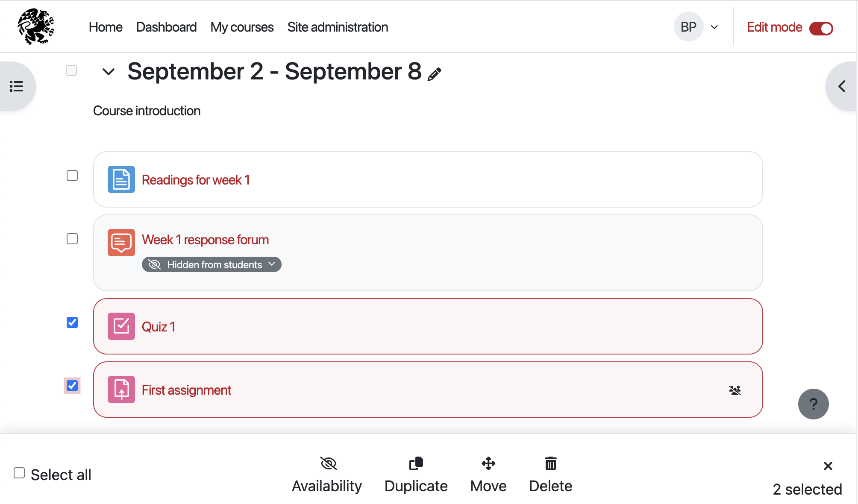858x504 pixels.
Task: Toggle Edit mode switch off
Action: (x=821, y=28)
